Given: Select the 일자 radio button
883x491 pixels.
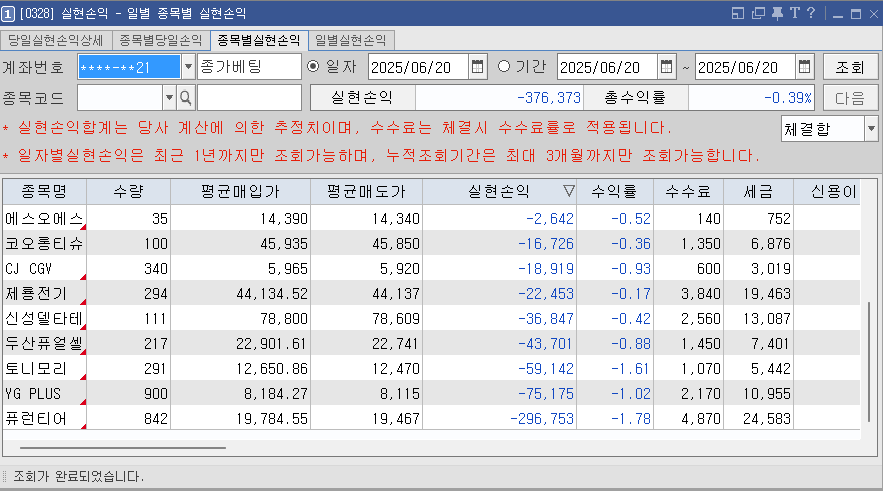Looking at the screenshot, I should coord(314,67).
